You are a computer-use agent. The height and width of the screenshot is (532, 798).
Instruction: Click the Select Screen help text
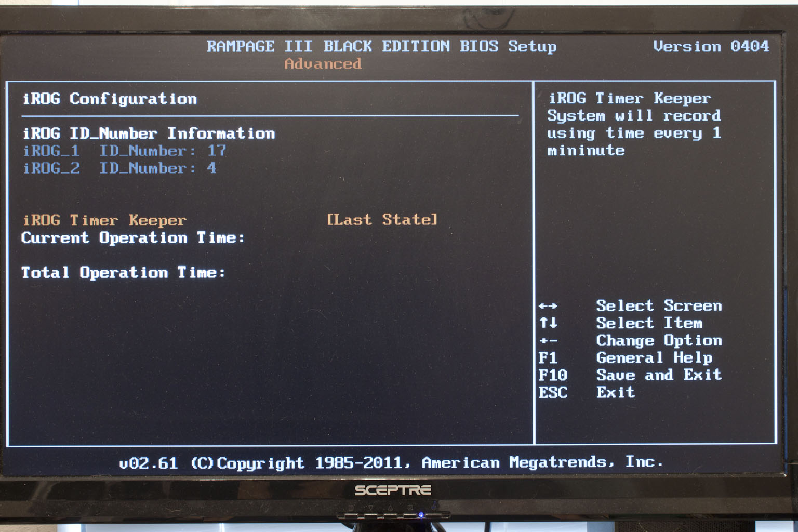[x=659, y=305]
